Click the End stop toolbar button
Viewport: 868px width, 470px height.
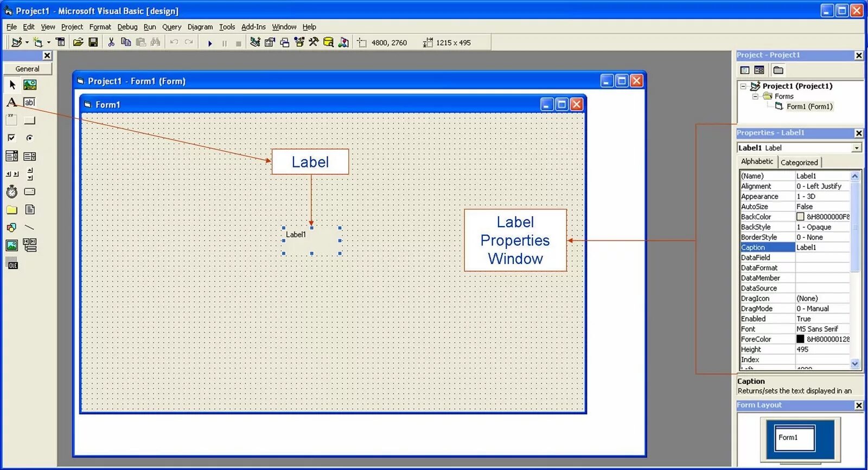[239, 43]
